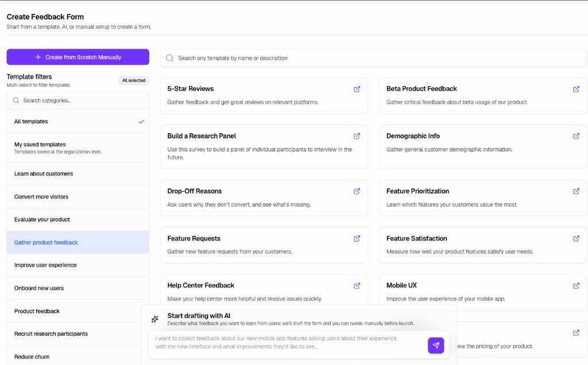588x365 pixels.
Task: Open the Demographic Info preview icon
Action: (576, 136)
